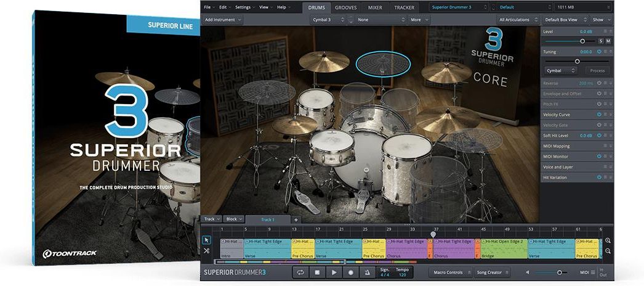This screenshot has height=286, width=644.
Task: Click the Tuning slider knob
Action: click(577, 61)
